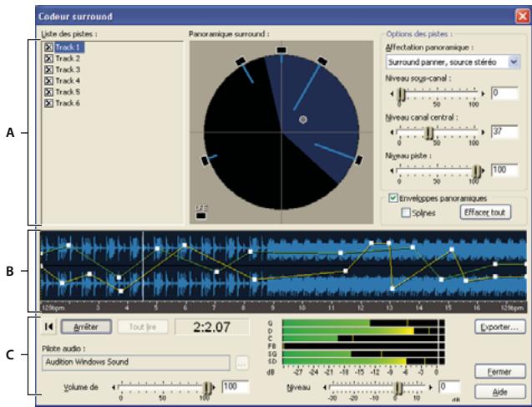Viewport: 532px width, 407px height.
Task: Enable the Splines checkbox
Action: coord(406,213)
